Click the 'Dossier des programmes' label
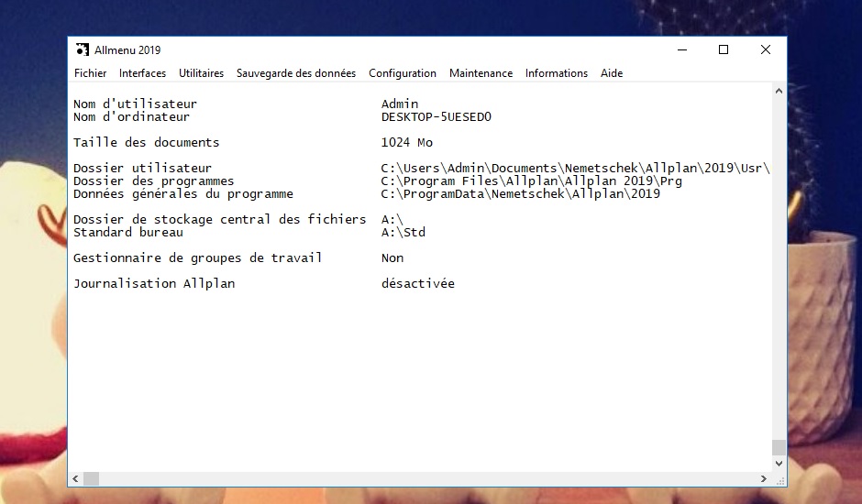This screenshot has height=504, width=862. pyautogui.click(x=153, y=181)
